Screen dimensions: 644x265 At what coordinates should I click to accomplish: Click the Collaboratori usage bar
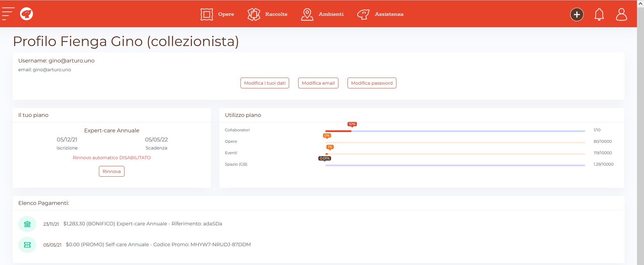click(455, 131)
